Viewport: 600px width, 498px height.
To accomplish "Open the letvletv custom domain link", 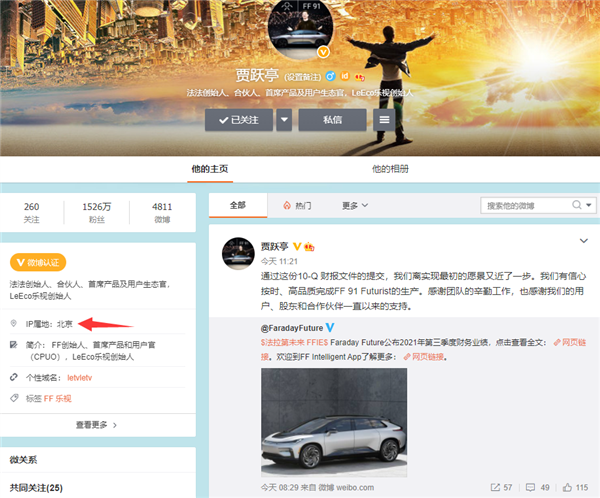I will (80, 378).
